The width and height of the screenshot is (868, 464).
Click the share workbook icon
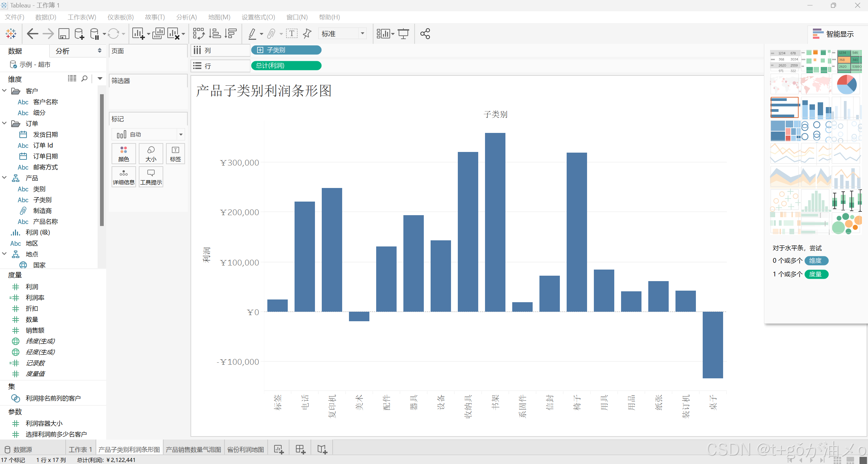coord(425,34)
